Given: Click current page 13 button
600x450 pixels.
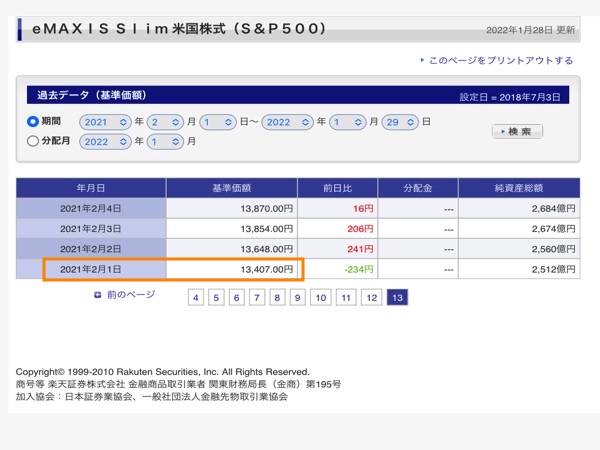Looking at the screenshot, I should (x=397, y=297).
